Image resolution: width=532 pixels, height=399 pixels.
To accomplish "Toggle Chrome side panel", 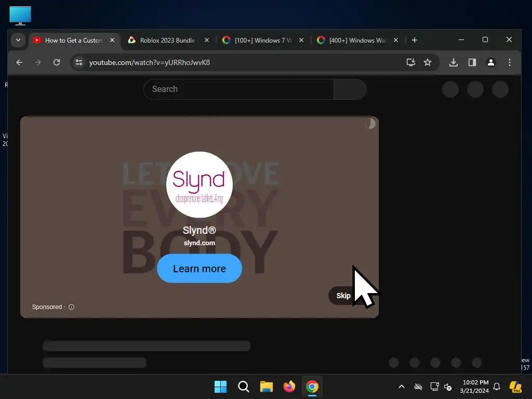I will click(472, 62).
